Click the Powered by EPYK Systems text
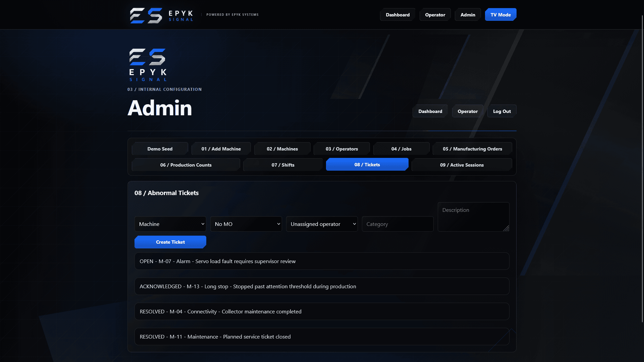Image resolution: width=644 pixels, height=362 pixels. pos(232,15)
